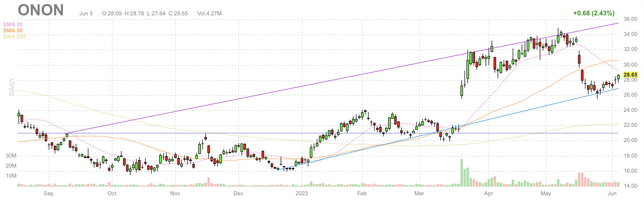Toggle the SMA 200 legend label
Image resolution: width=644 pixels, height=200 pixels.
pyautogui.click(x=14, y=36)
